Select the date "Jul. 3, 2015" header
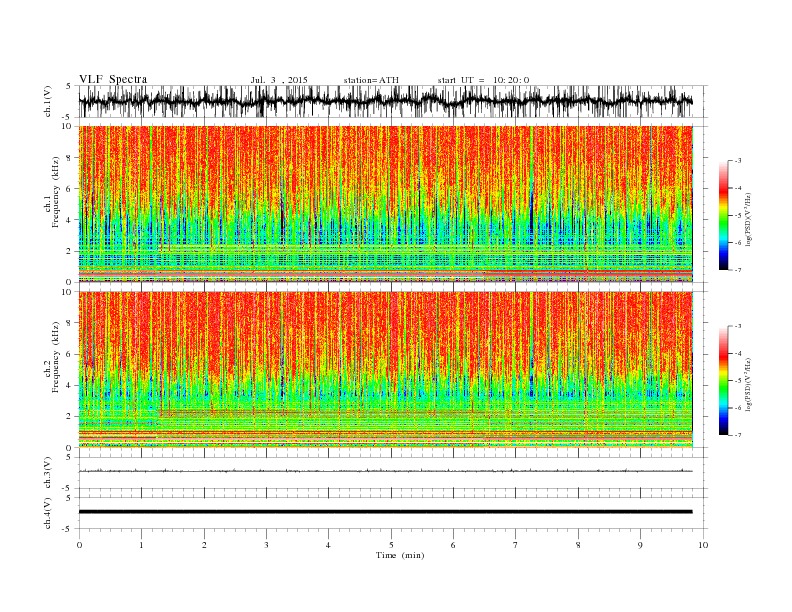Image resolution: width=792 pixels, height=612 pixels. pos(279,80)
